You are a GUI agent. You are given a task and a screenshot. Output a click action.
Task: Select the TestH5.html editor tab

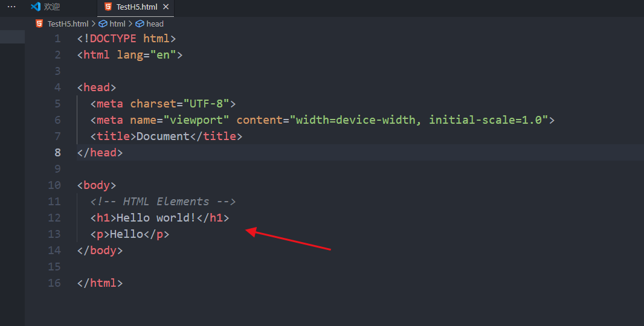point(135,7)
